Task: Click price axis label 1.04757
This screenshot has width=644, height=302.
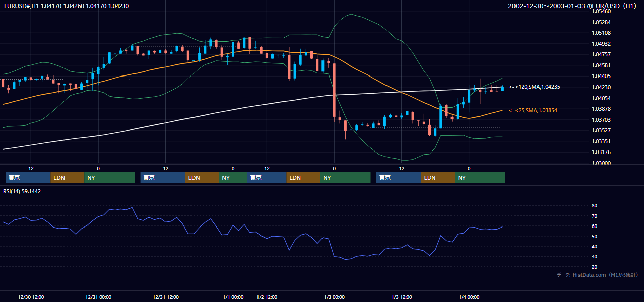Action: point(601,54)
